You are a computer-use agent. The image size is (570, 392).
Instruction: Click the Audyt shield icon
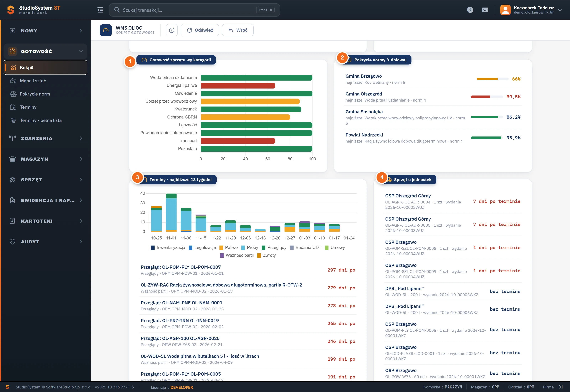click(x=12, y=242)
